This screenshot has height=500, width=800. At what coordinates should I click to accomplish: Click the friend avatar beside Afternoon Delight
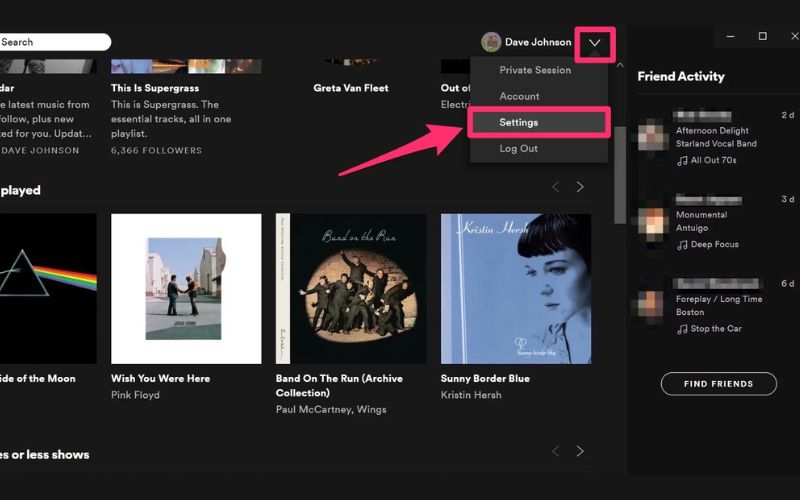653,135
